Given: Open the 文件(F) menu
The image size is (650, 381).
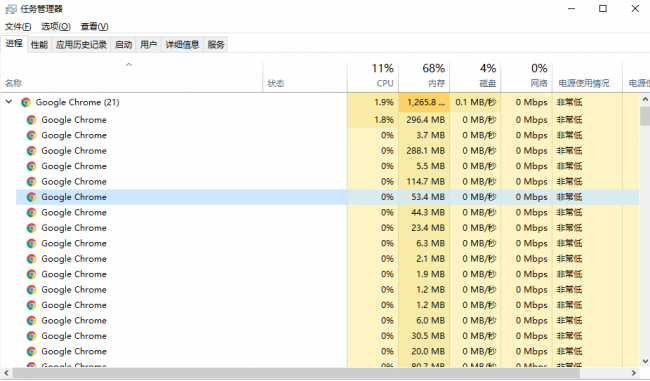Looking at the screenshot, I should pos(18,27).
